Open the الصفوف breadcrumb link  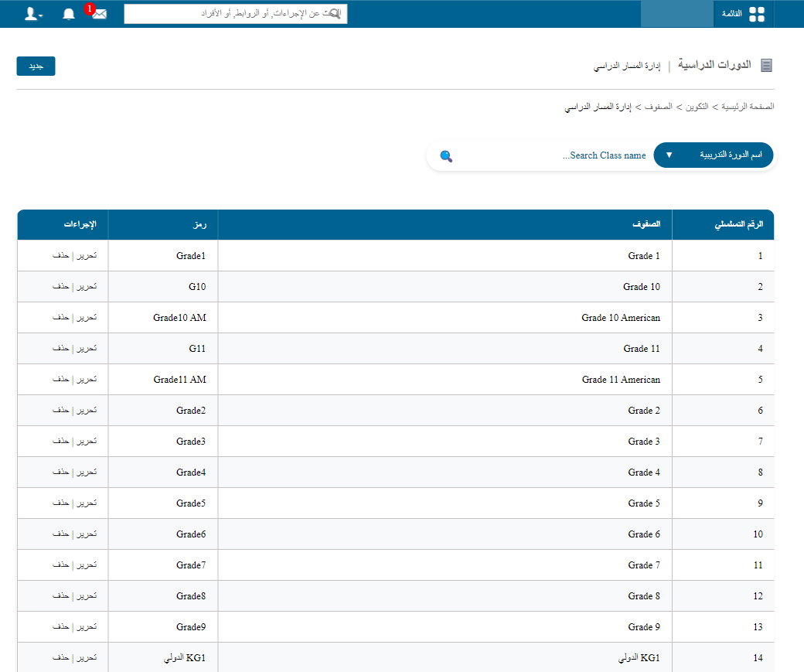[x=658, y=107]
